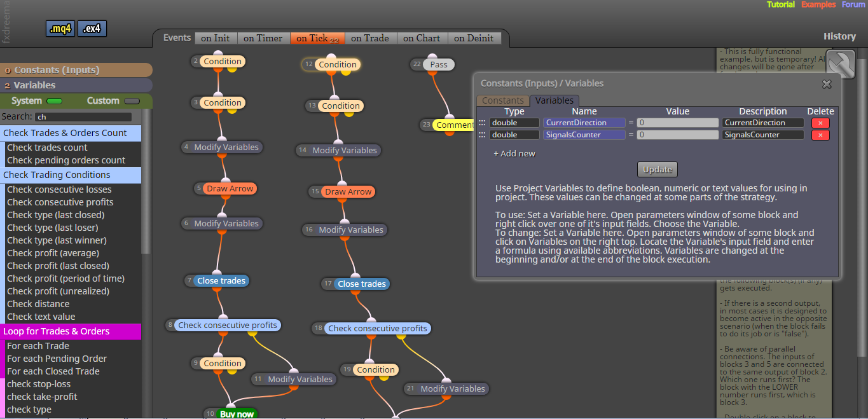The width and height of the screenshot is (868, 419).
Task: Close the Constants/Variables dialog
Action: 827,84
